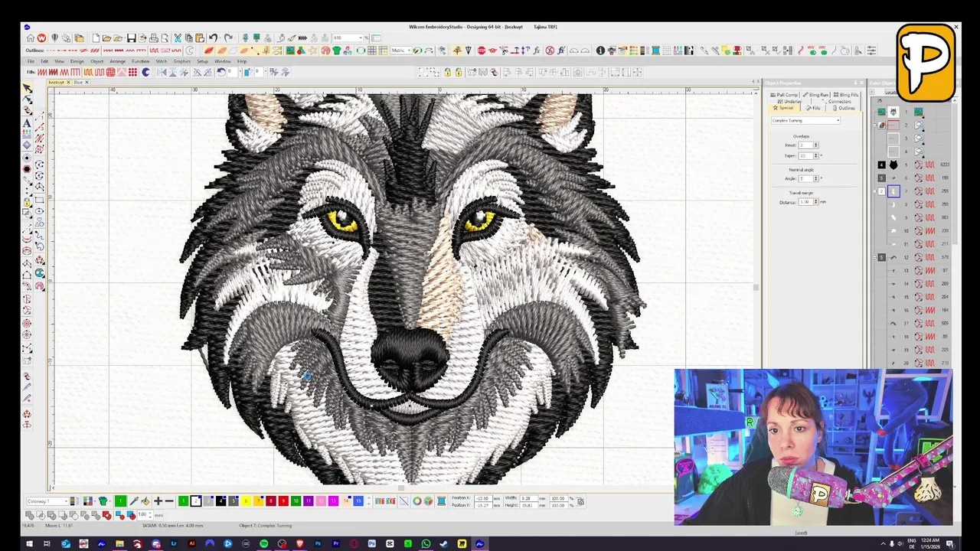Select the Tatami fill stitch icon in Fills bar
The width and height of the screenshot is (980, 551).
[x=88, y=72]
